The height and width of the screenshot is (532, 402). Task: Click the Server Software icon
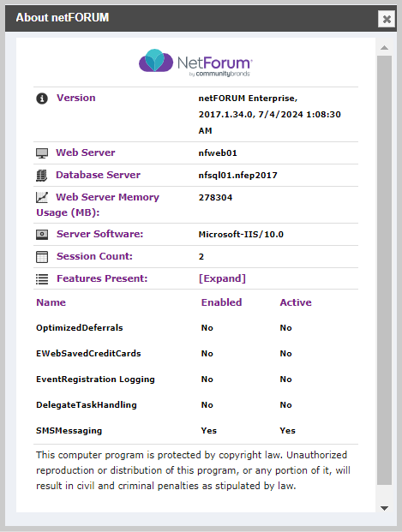42,235
